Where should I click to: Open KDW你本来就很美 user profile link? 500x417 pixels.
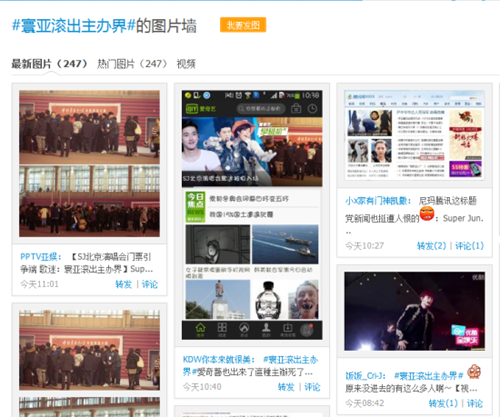coord(219,360)
